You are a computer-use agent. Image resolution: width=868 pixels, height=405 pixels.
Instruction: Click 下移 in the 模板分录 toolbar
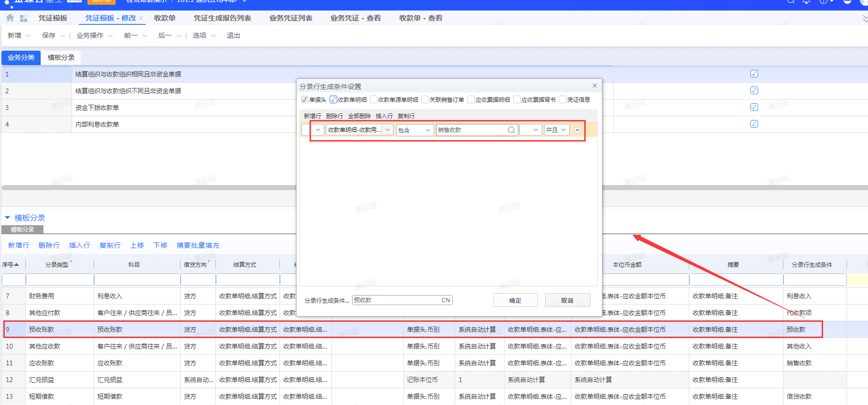tap(161, 245)
